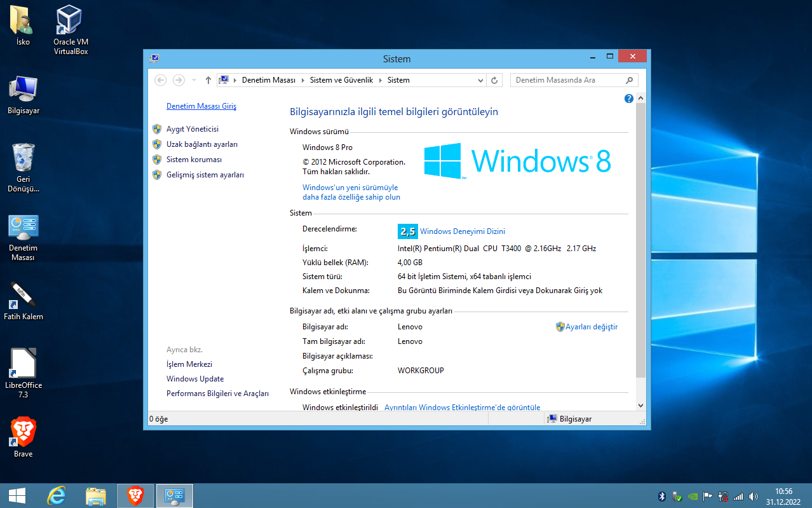812x508 pixels.
Task: Expand chevron after Sistem ve Güvenlik breadcrumb
Action: [381, 80]
